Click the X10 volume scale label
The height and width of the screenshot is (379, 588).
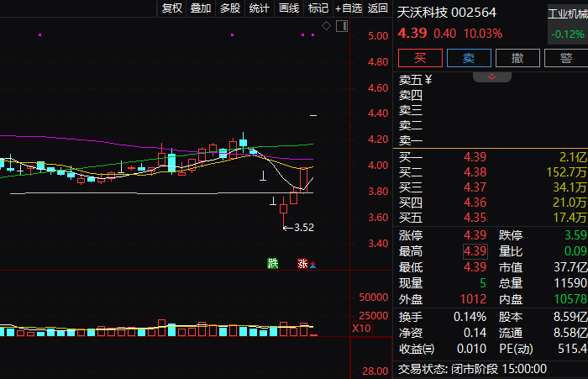pos(361,329)
